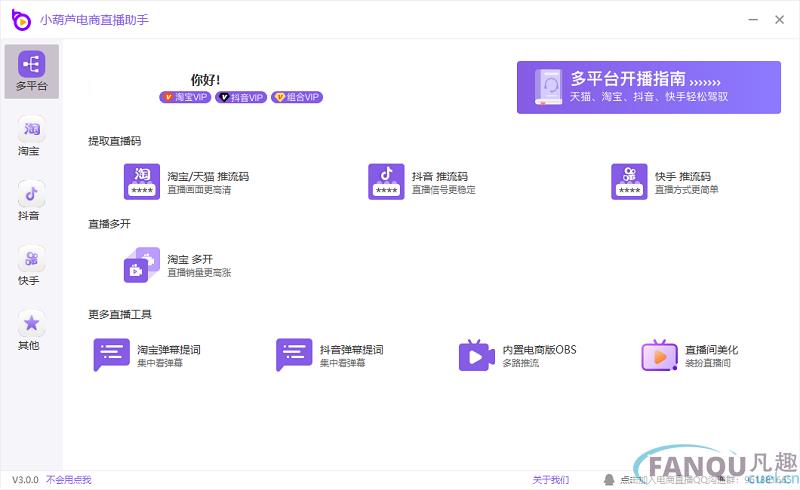Select the 抖音弹幕提词 label
Viewport: 800px width, 490px height.
tap(351, 350)
